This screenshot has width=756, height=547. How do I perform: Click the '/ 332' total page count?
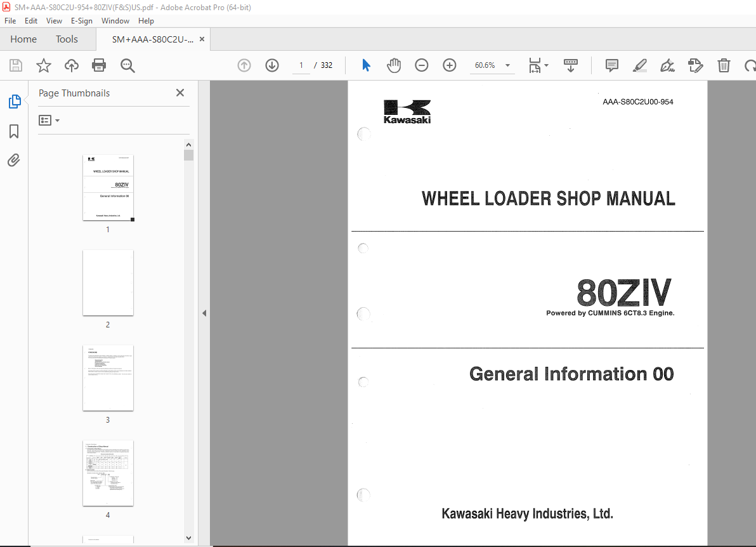(323, 65)
